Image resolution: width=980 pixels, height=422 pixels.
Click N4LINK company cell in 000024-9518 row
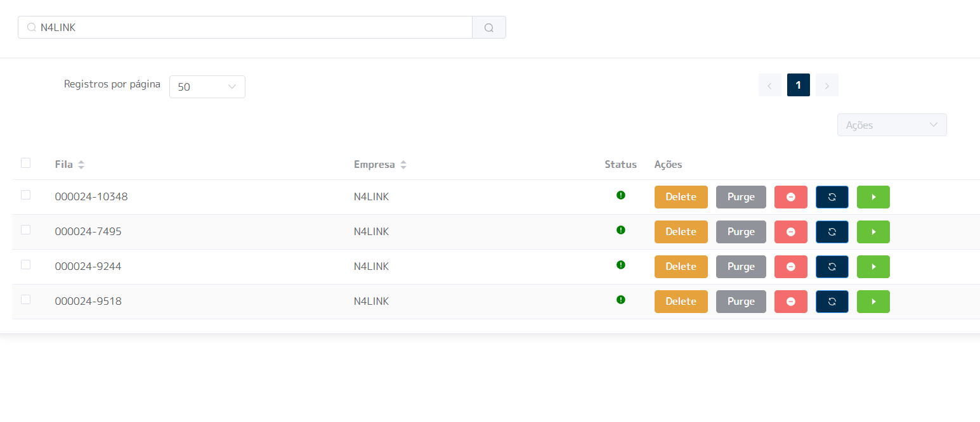click(x=371, y=302)
